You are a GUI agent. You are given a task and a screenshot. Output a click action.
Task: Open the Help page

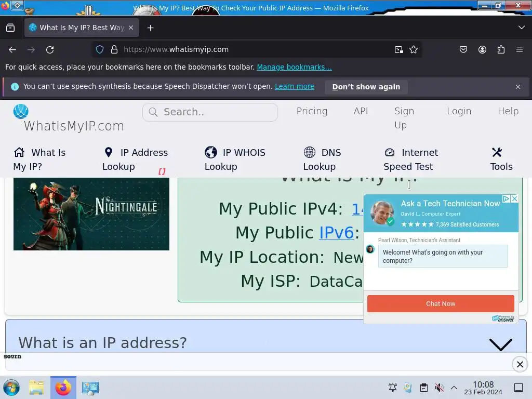point(508,111)
